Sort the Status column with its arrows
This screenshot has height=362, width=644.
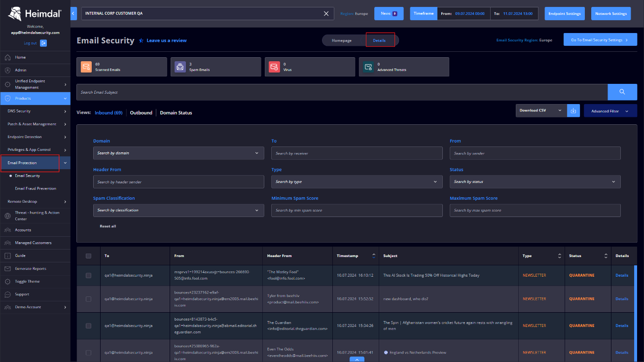[x=606, y=256]
